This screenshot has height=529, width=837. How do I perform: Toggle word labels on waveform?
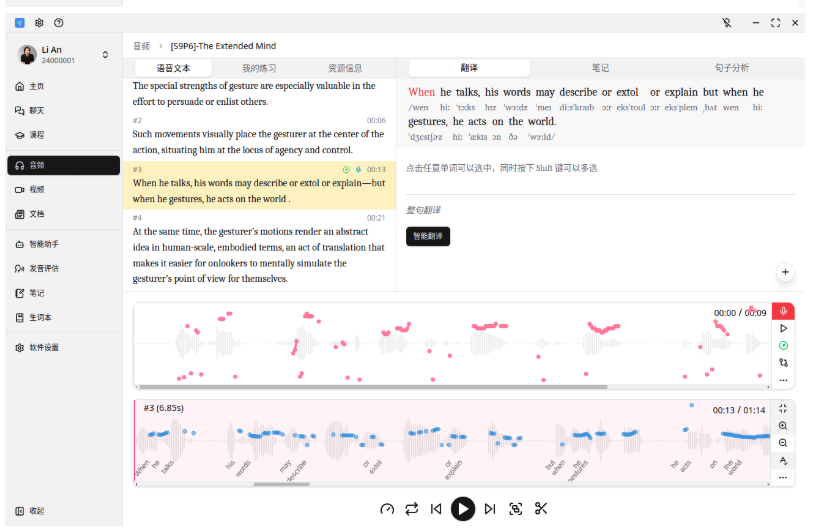783,460
